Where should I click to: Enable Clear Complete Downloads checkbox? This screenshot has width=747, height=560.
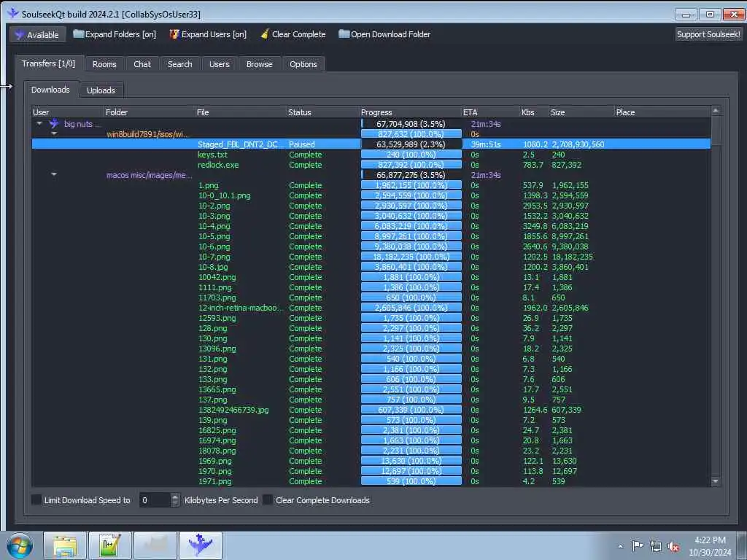coord(268,499)
